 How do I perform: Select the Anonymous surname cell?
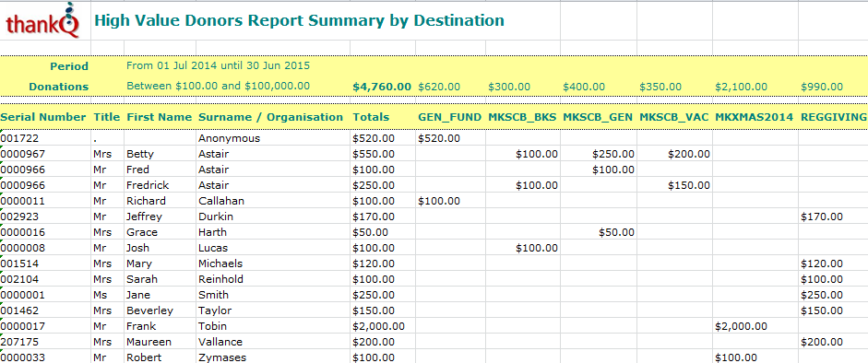229,138
